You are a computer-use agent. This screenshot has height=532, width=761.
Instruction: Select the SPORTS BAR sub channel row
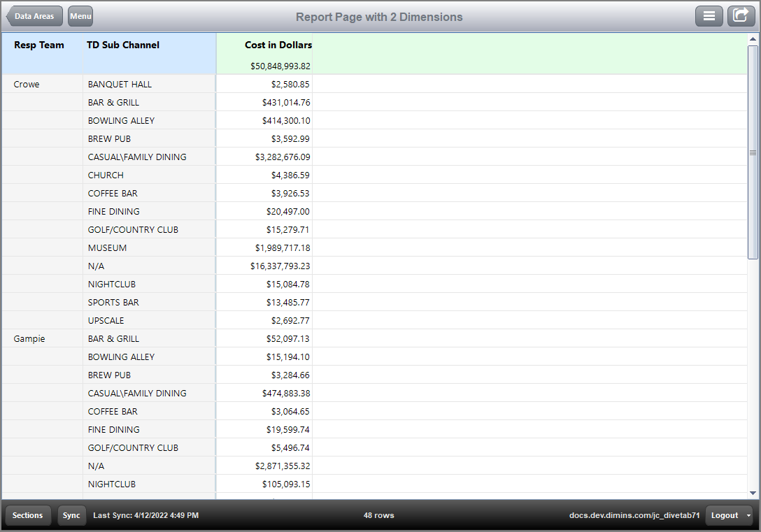(x=374, y=302)
